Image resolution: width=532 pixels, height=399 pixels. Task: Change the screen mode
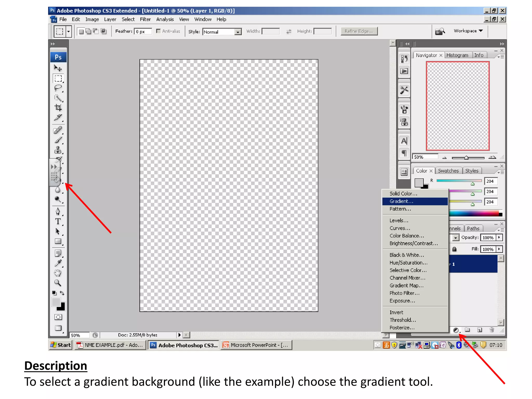tap(58, 328)
